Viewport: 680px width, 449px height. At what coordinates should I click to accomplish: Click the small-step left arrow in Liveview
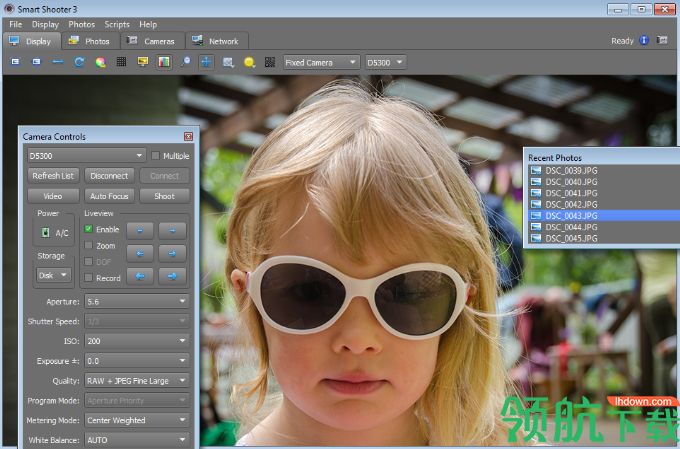coord(140,231)
